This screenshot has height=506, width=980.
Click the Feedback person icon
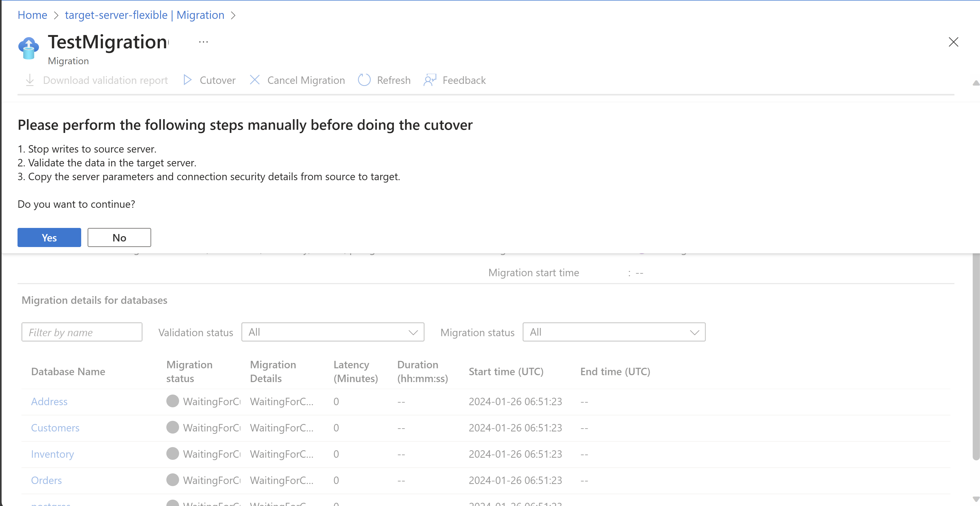pyautogui.click(x=430, y=80)
